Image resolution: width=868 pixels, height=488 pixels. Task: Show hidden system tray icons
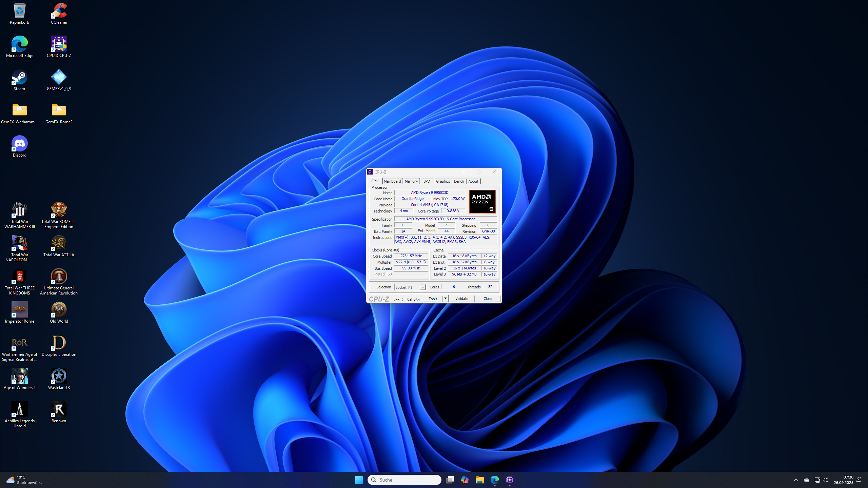795,480
